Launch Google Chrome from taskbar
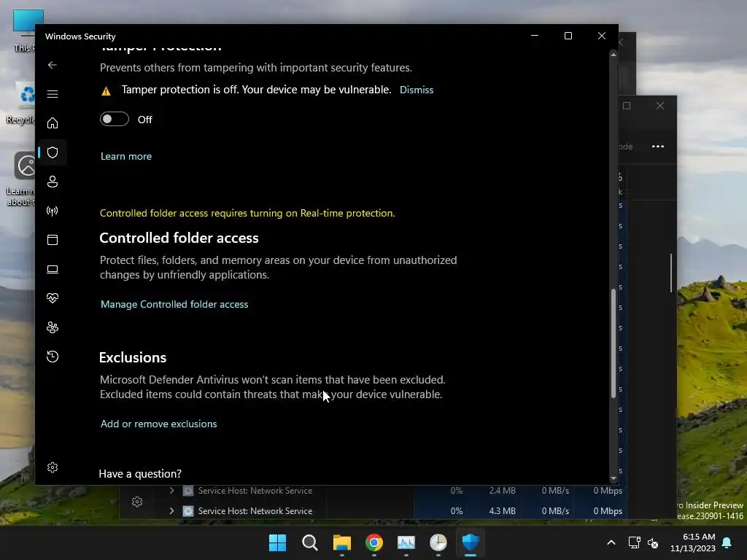The image size is (747, 560). point(374,542)
